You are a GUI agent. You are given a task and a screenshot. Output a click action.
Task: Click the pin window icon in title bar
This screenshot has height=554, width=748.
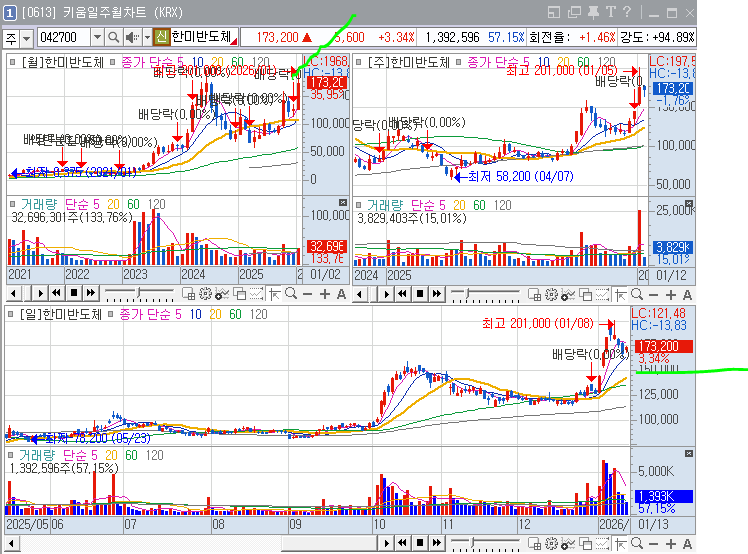(x=593, y=12)
